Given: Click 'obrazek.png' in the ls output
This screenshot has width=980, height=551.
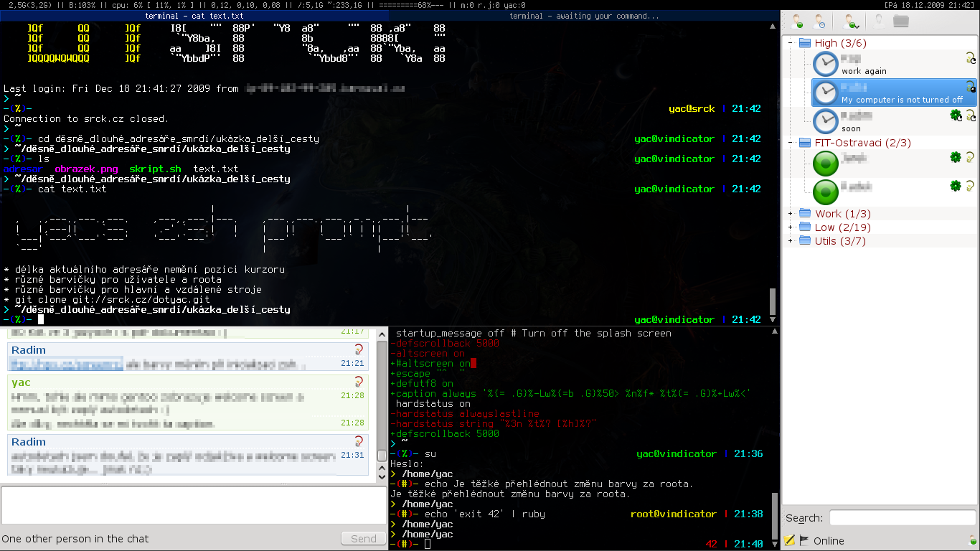Looking at the screenshot, I should (86, 169).
